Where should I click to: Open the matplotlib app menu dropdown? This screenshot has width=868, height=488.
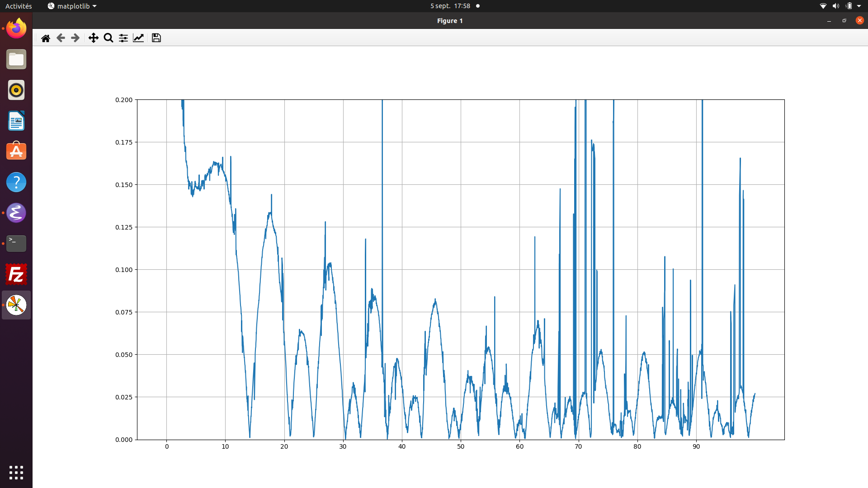[x=72, y=6]
